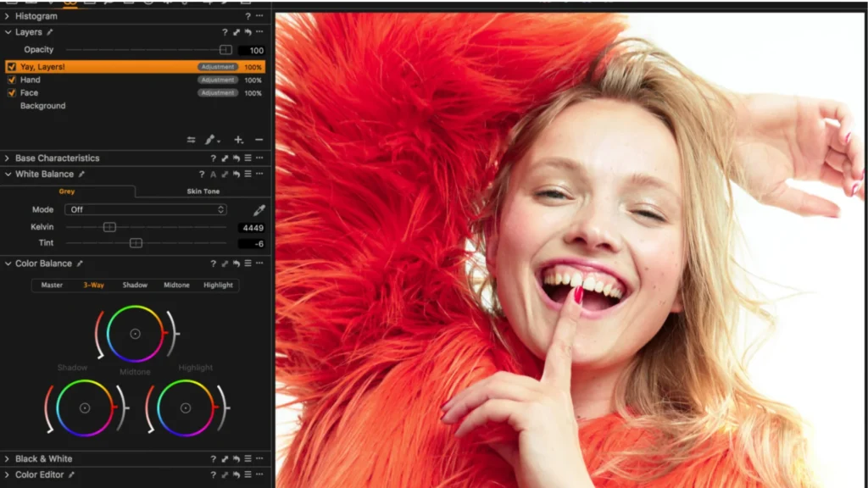
Task: Select the Highlight tab in Color Balance
Action: [218, 286]
